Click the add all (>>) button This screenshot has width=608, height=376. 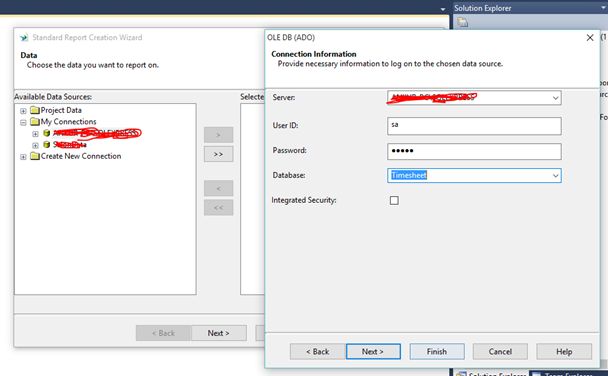pos(218,154)
